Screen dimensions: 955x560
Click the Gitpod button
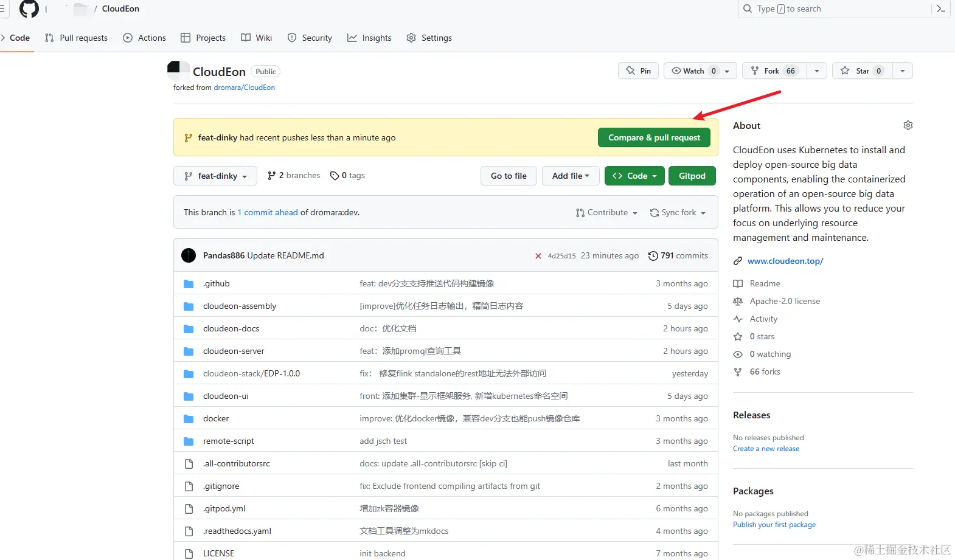tap(692, 176)
